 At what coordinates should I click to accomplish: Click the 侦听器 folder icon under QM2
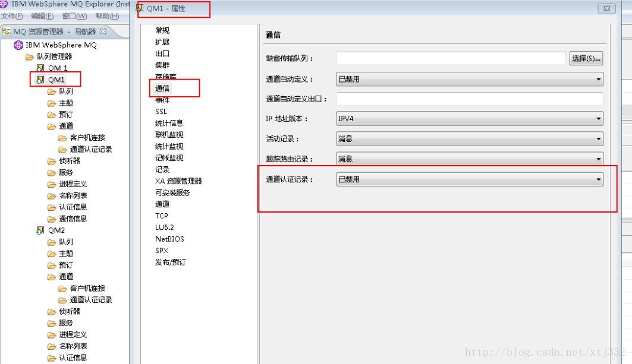click(x=52, y=312)
